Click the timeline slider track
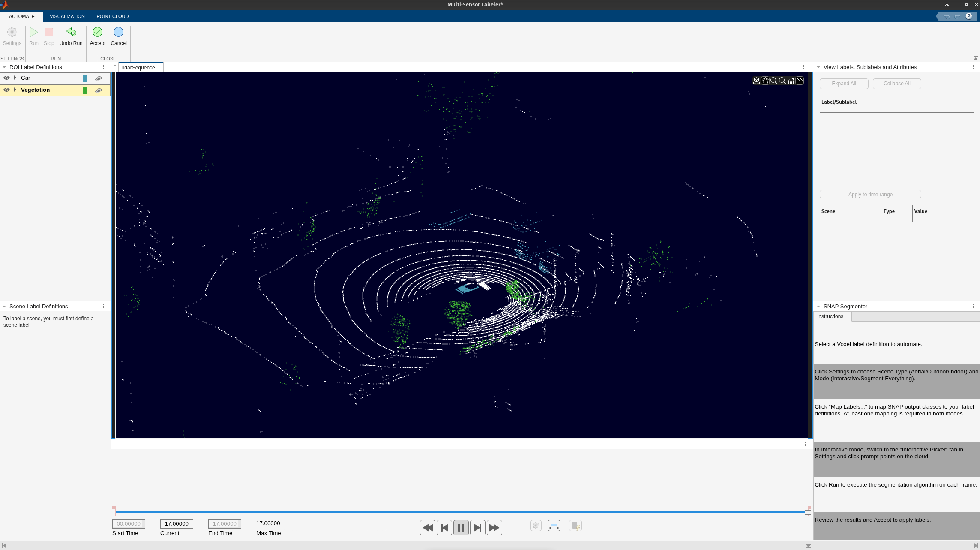Viewport: 980px width, 550px height. click(x=461, y=512)
